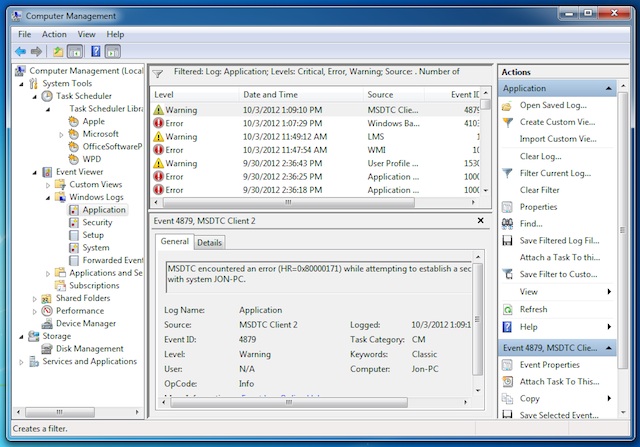Click the blue Help toolbar icon
Viewport: 640px width, 447px height.
pos(96,51)
